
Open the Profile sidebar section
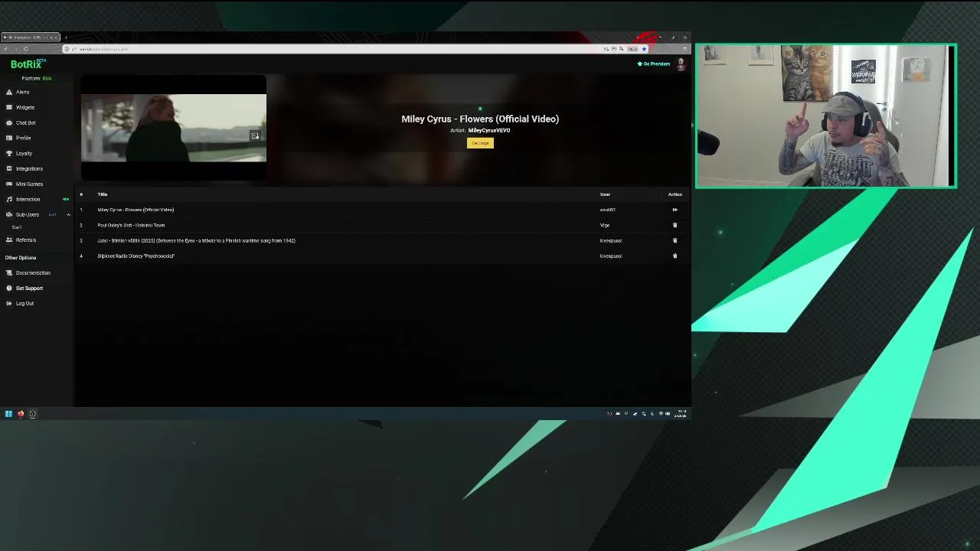point(24,138)
